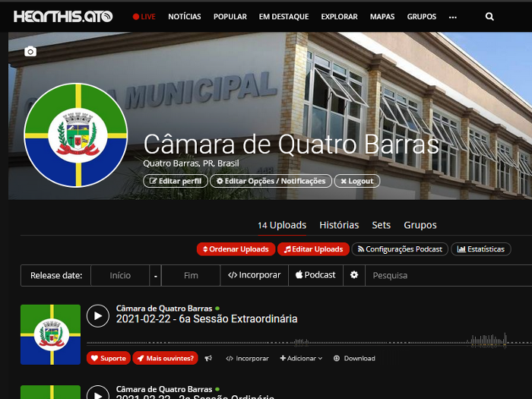Open the hearthis.at home logo
The height and width of the screenshot is (399, 532).
tap(63, 16)
